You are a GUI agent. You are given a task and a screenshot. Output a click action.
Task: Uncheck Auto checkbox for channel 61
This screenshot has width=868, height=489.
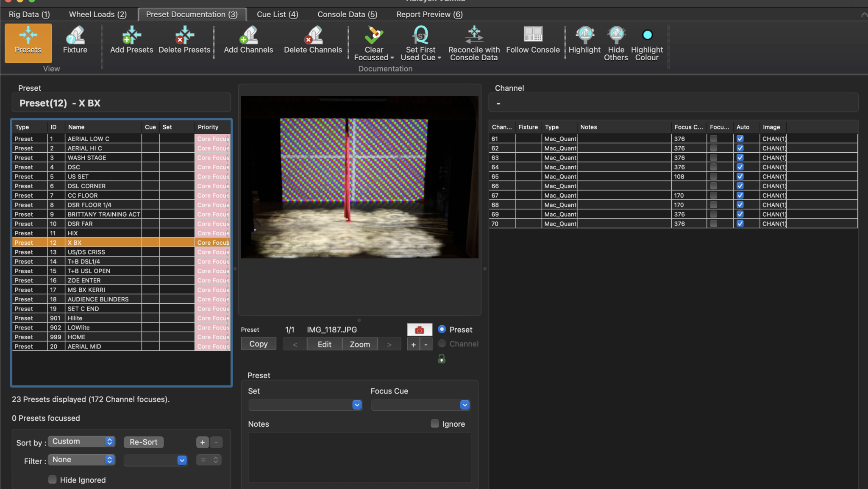[740, 139]
